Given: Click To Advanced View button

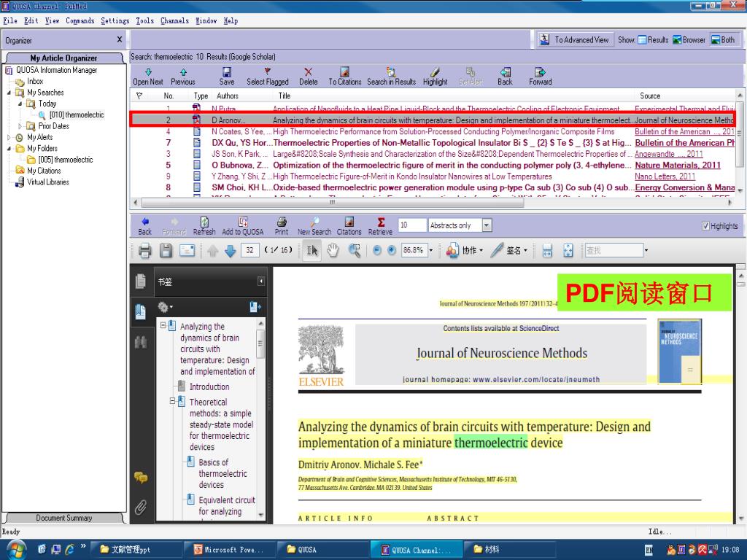Looking at the screenshot, I should tap(575, 40).
